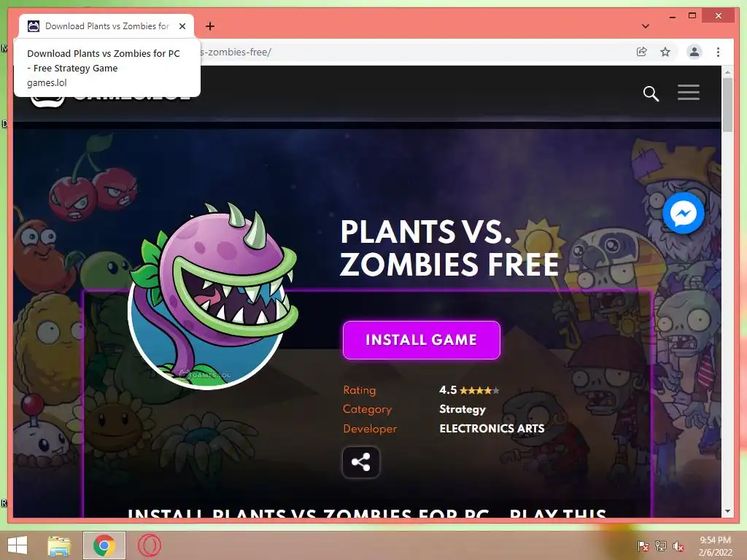Open the Messenger chat bubble
Viewport: 747px width, 560px height.
(683, 214)
